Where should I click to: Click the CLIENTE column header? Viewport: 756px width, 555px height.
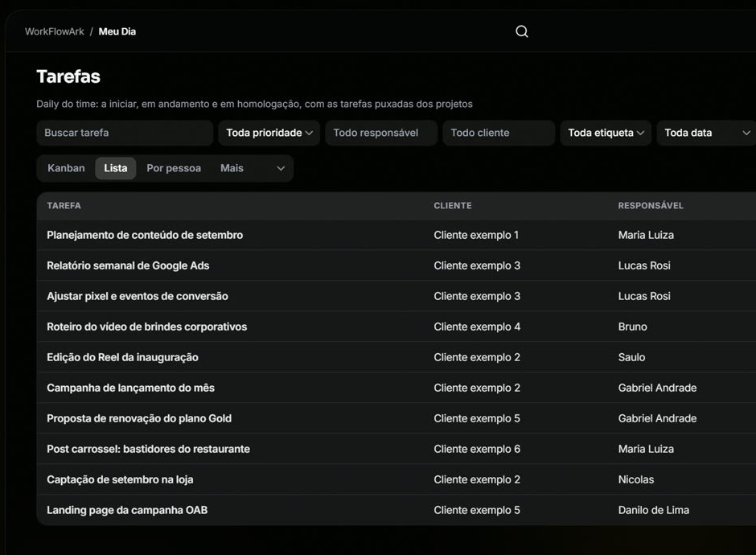(453, 205)
